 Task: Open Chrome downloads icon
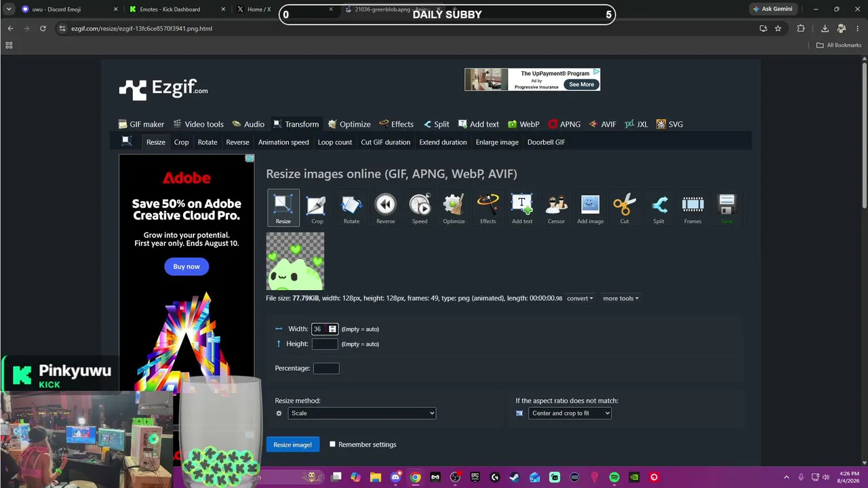click(825, 28)
